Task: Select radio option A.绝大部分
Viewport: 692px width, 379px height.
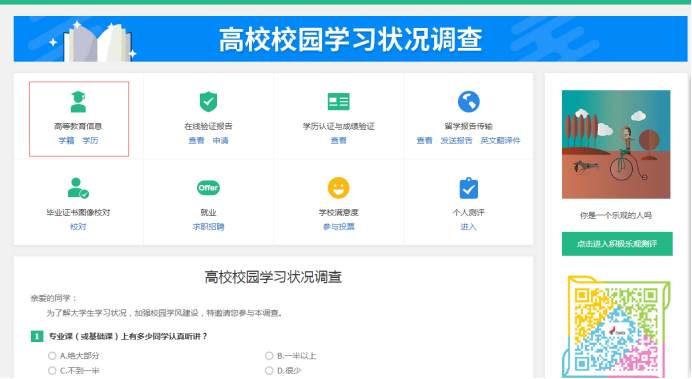Action: tap(52, 356)
